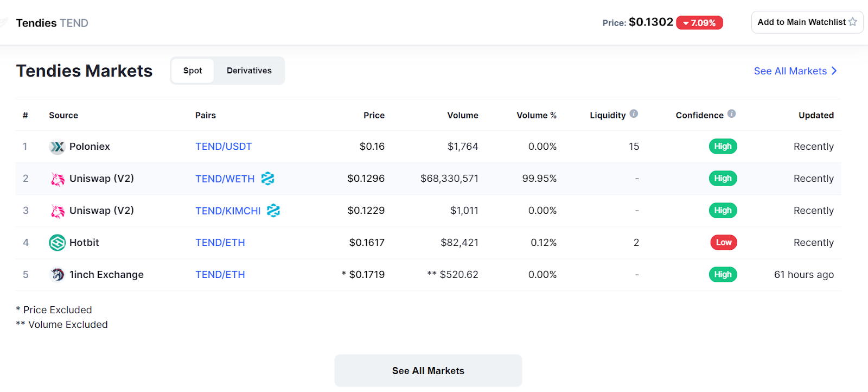Open the Hotbit TEND/ETH pair link
Screen dimensions: 868x392
pyautogui.click(x=220, y=243)
